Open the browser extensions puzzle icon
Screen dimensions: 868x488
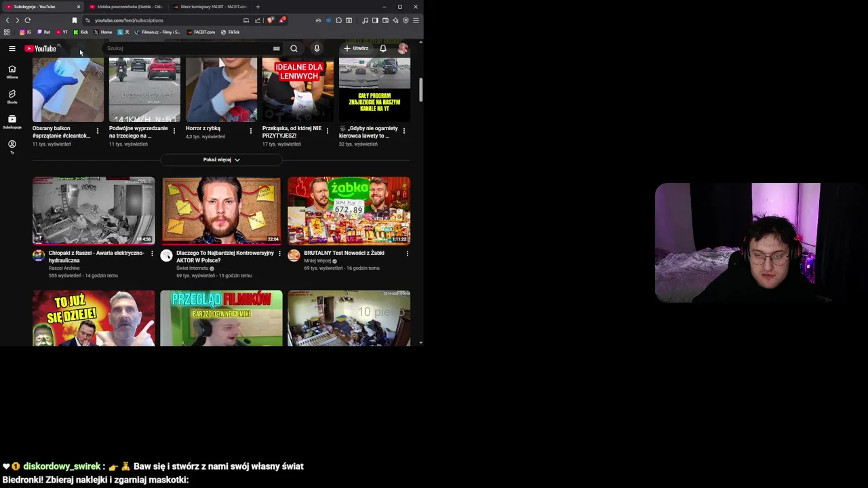[x=338, y=20]
